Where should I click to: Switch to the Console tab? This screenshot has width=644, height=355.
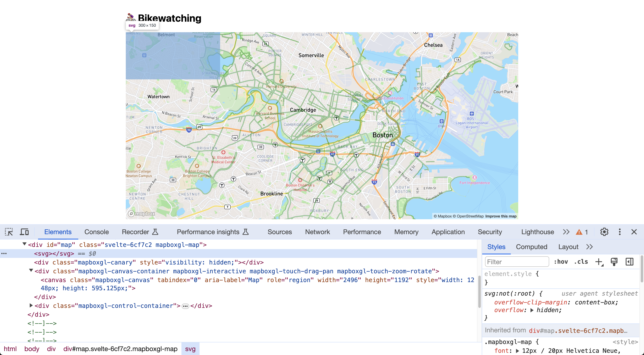97,232
